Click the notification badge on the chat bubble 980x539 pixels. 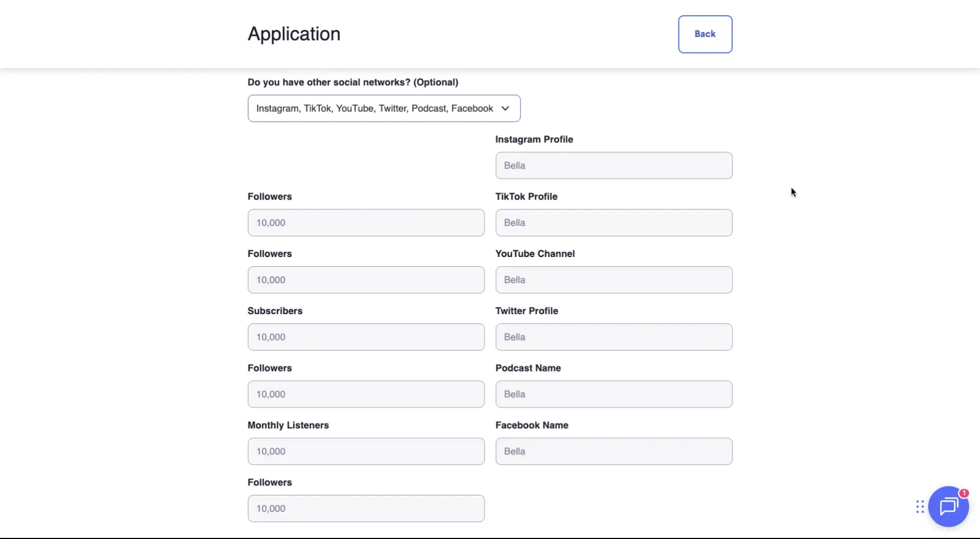tap(963, 493)
